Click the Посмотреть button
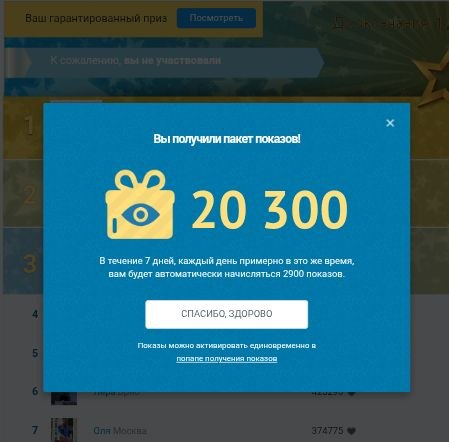The image size is (449, 442). 216,18
